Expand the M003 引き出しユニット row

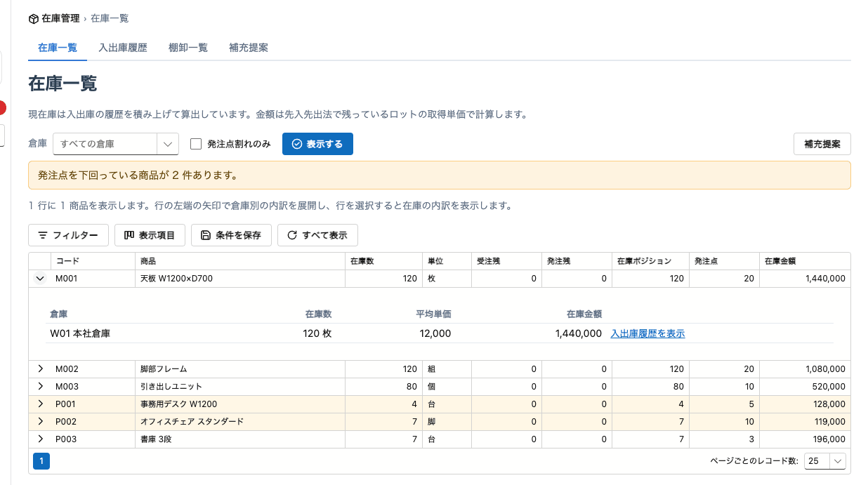(x=40, y=387)
